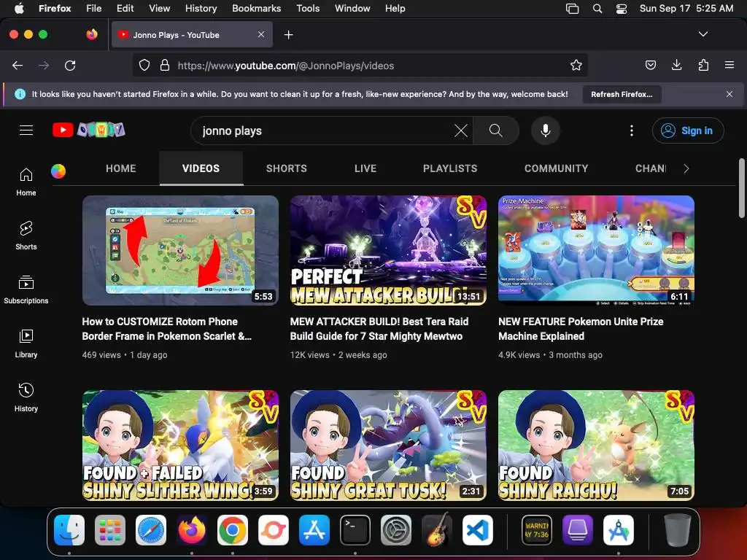Select the VIDEOS channel tab
747x560 pixels.
point(201,168)
